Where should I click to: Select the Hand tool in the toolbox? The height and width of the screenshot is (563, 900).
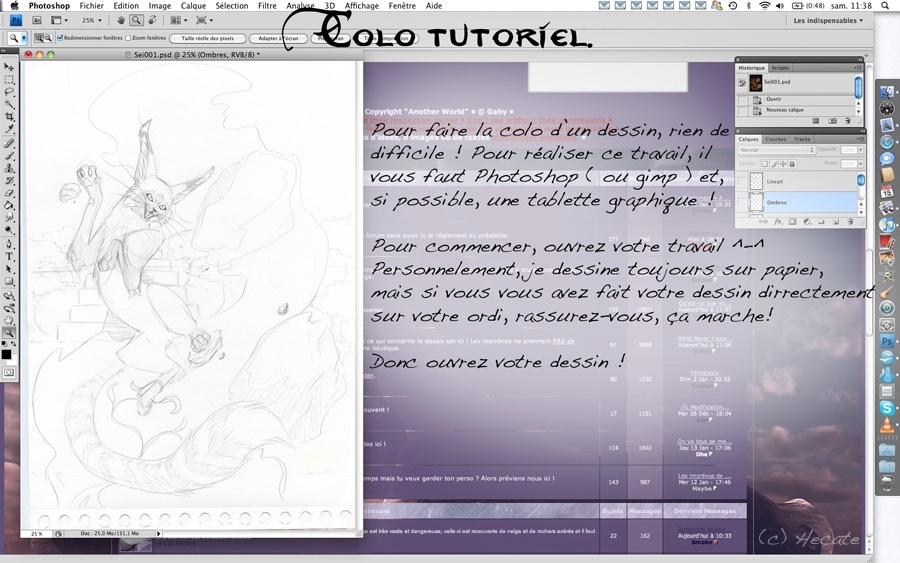[9, 321]
